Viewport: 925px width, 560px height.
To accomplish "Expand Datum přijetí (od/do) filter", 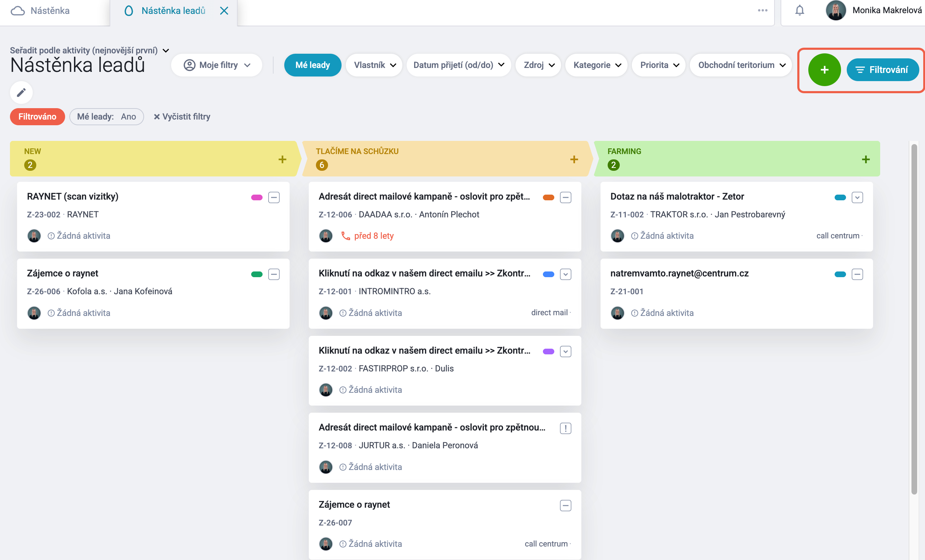I will (458, 65).
